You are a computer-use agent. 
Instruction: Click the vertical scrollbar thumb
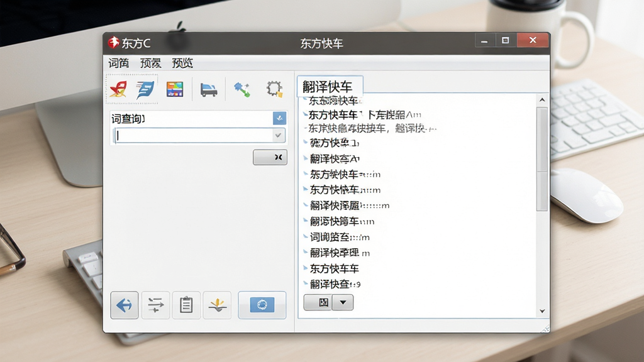pos(541,159)
